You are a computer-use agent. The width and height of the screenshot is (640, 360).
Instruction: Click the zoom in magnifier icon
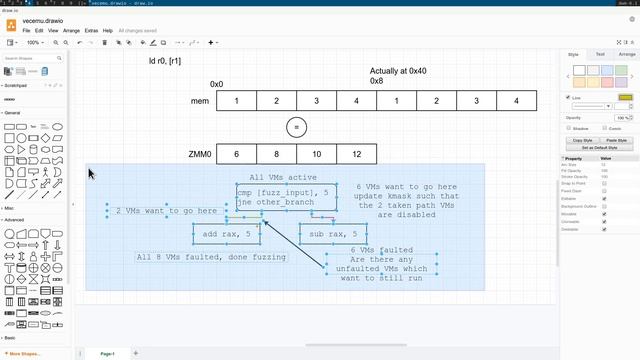tap(56, 42)
